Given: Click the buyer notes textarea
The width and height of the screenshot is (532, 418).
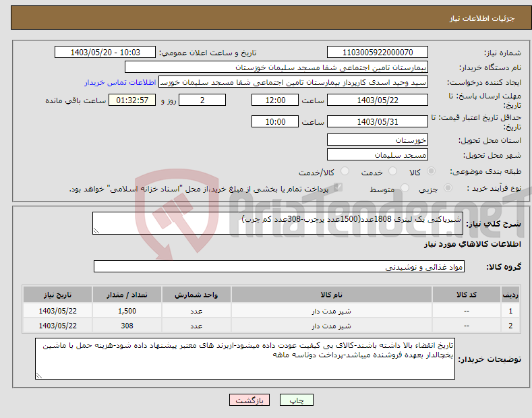Looking at the screenshot, I should 245,359.
